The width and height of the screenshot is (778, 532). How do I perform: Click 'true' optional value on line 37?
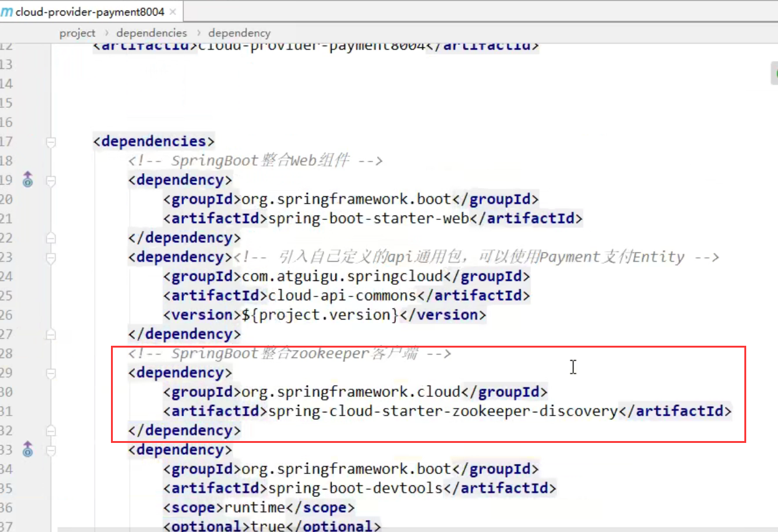point(267,526)
